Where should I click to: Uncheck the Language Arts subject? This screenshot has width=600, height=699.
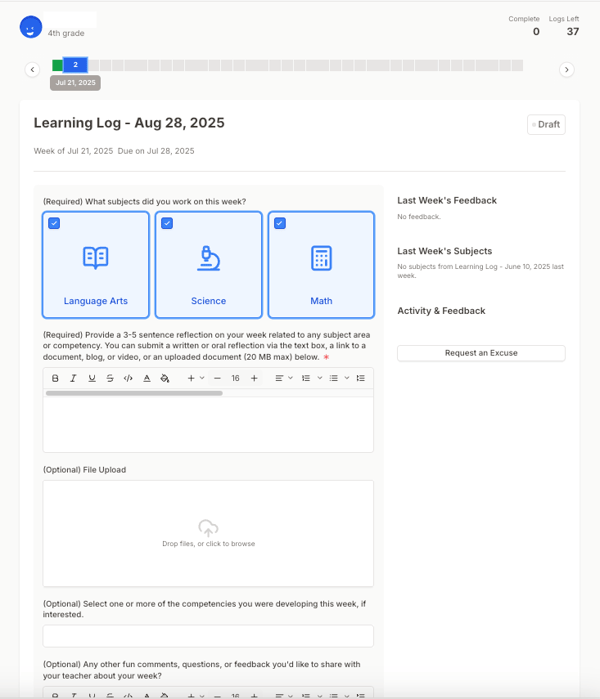coord(54,223)
